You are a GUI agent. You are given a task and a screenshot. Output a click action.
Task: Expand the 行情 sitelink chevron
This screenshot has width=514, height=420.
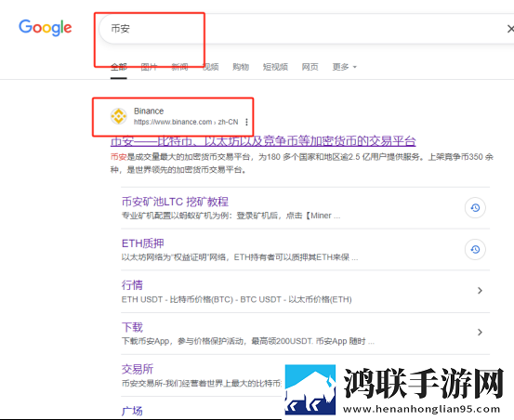[480, 291]
